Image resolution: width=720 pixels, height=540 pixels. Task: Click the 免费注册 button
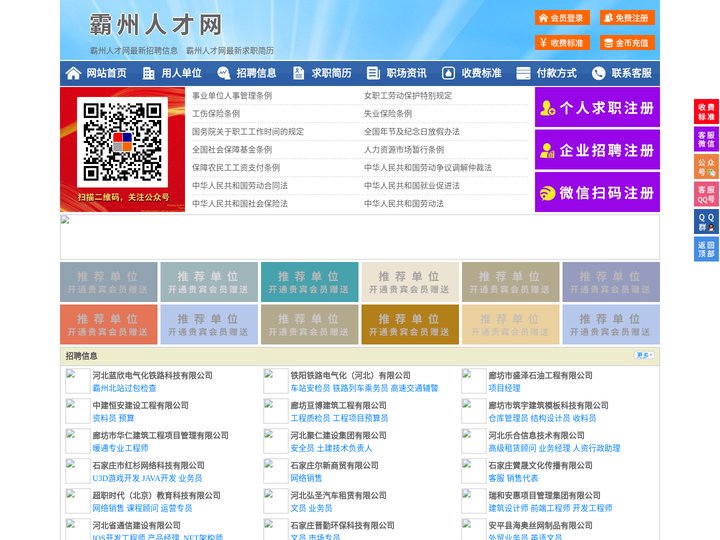click(627, 18)
